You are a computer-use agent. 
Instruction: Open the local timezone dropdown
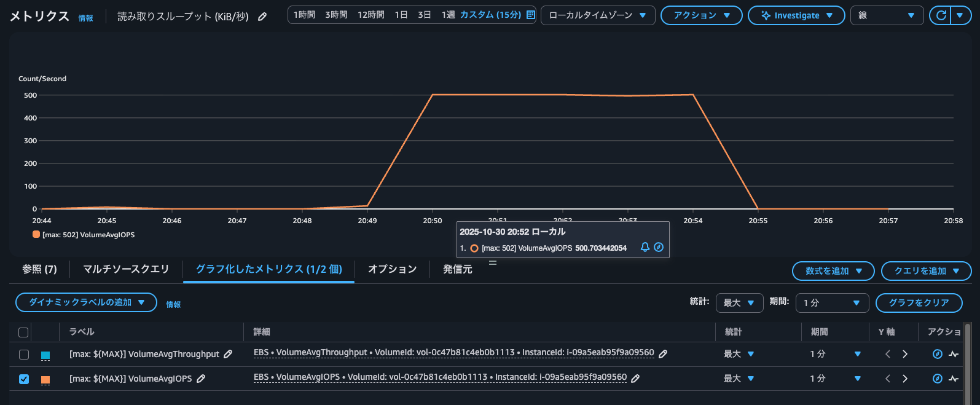coord(597,15)
